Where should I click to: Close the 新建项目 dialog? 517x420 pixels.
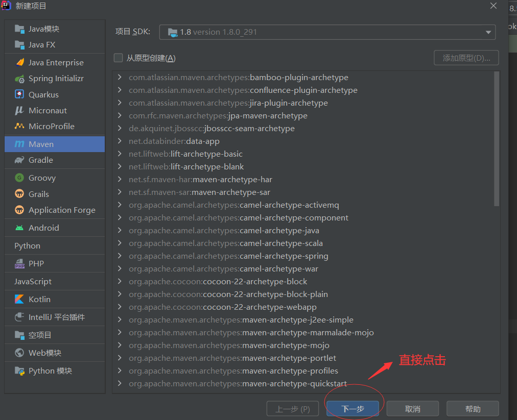(x=494, y=6)
